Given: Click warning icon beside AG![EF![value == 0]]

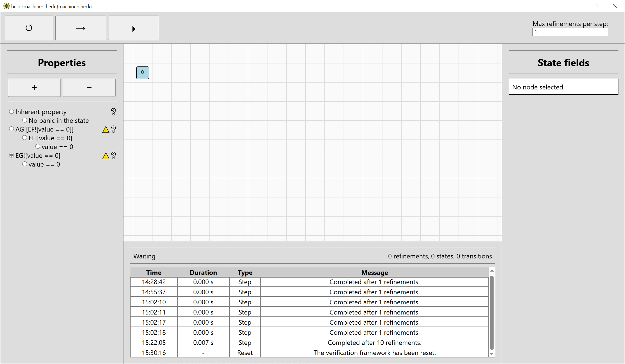Looking at the screenshot, I should 106,129.
